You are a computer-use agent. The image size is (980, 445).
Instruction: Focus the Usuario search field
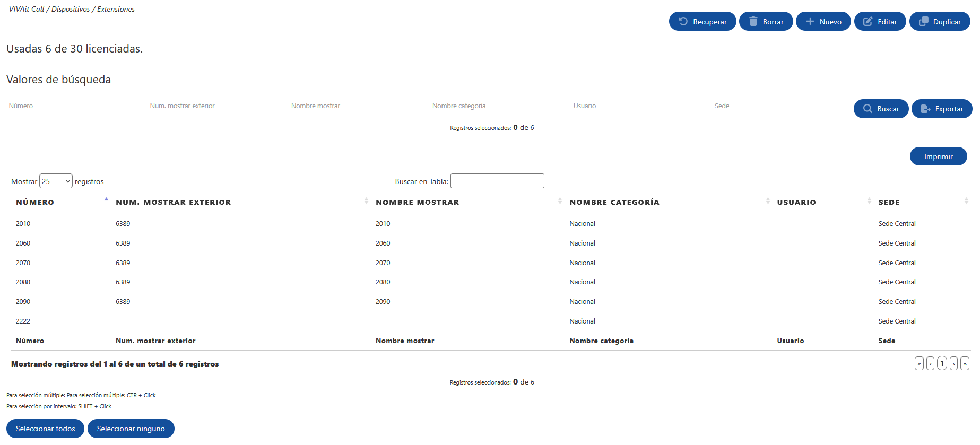pos(639,106)
